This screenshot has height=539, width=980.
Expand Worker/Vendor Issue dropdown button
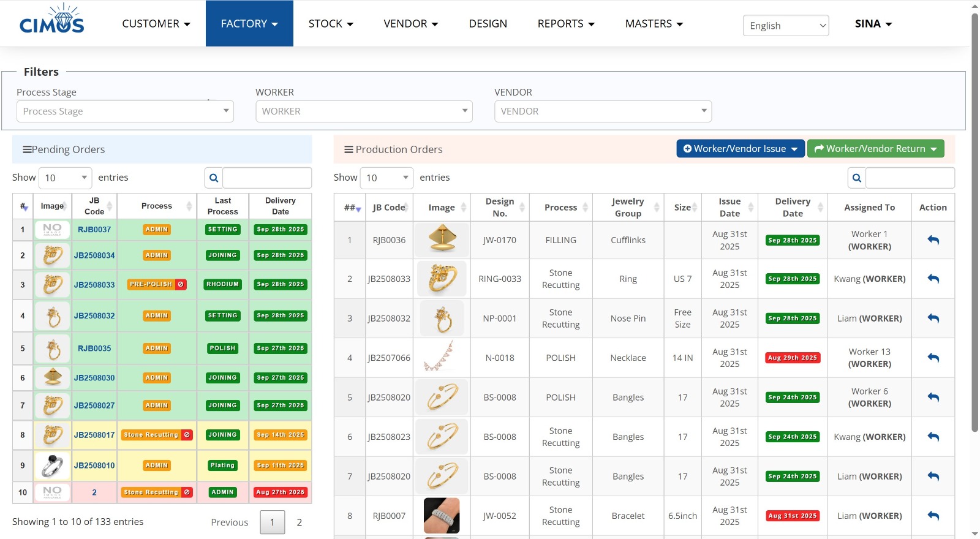[741, 149]
